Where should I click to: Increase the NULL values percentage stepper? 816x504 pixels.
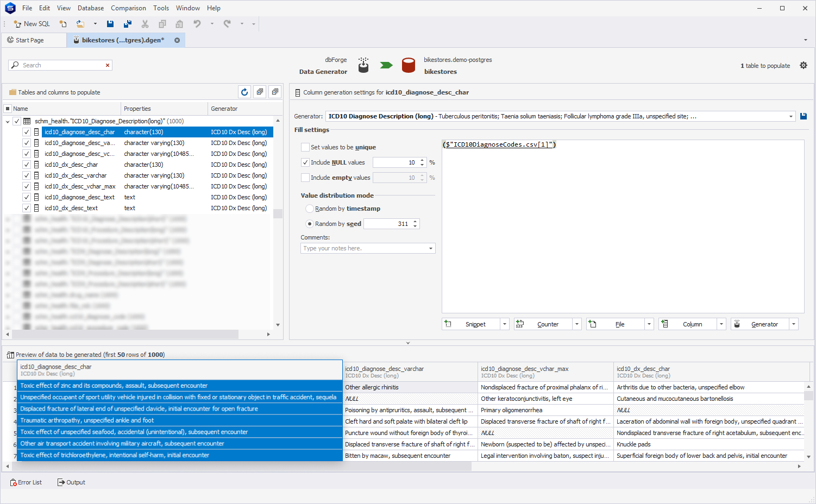[422, 160]
